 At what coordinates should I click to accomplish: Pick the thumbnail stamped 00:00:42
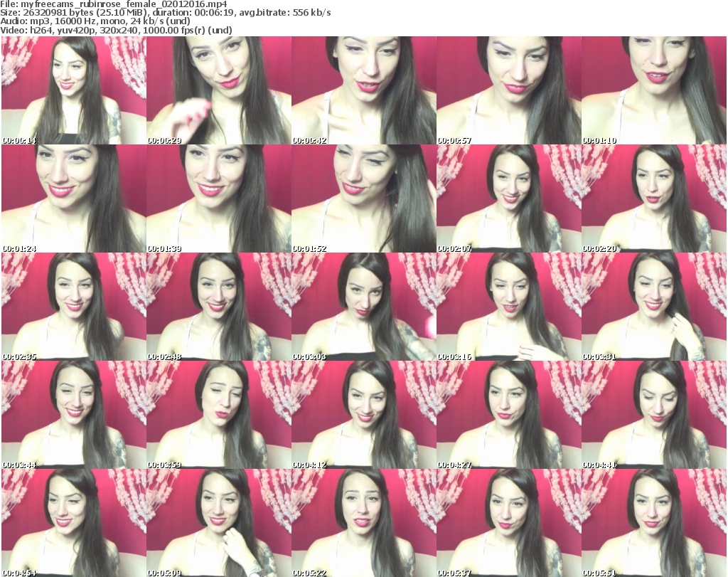[x=364, y=90]
